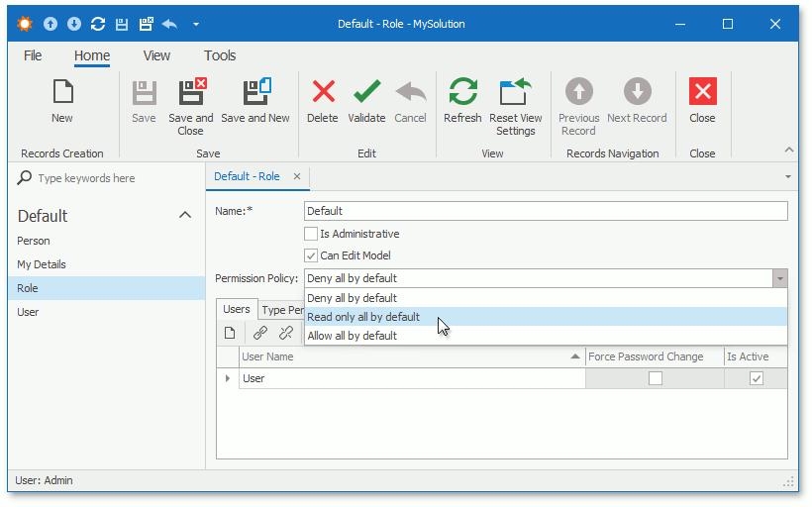Toggle Force Password Change for User row
This screenshot has width=812, height=507.
pyautogui.click(x=655, y=378)
